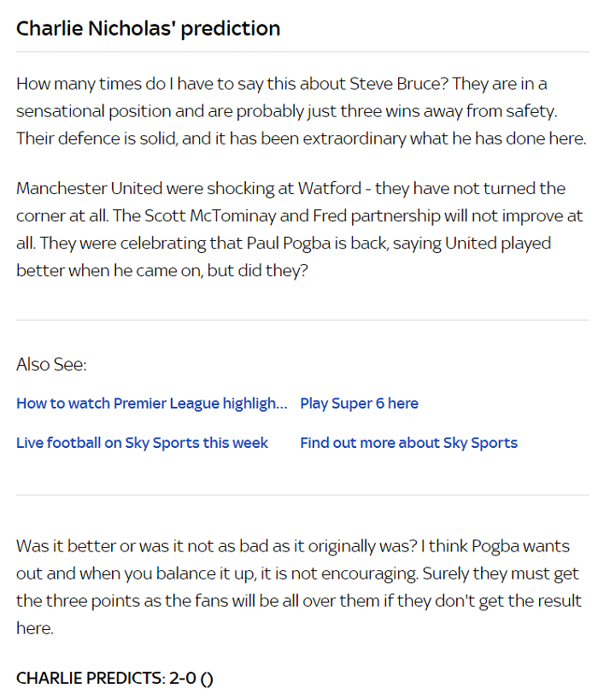The width and height of the screenshot is (598, 700).
Task: Click the 'Charlie Nicholas' prediction' heading
Action: pos(148,28)
